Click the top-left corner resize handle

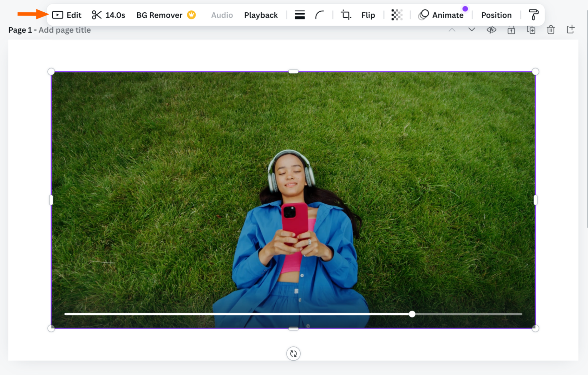[x=51, y=72]
